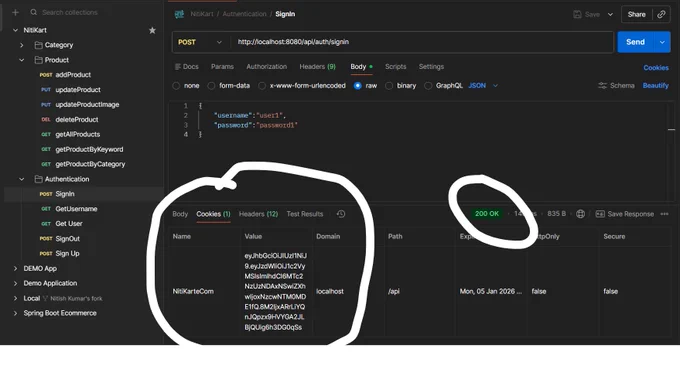Expand the Demo Application collection

tap(16, 283)
